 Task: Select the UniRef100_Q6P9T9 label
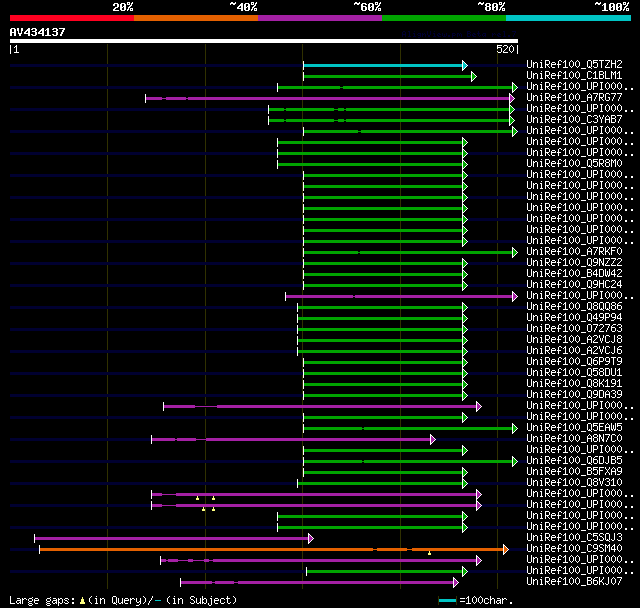click(574, 362)
